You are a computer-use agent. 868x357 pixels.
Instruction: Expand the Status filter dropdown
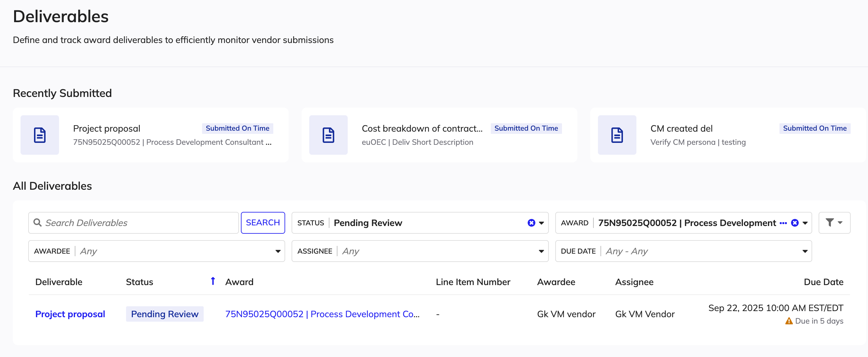[541, 223]
